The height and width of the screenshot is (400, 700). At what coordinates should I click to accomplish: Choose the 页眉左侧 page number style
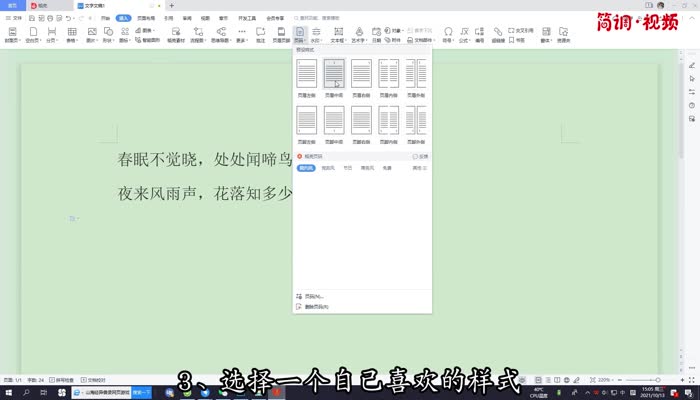point(307,75)
